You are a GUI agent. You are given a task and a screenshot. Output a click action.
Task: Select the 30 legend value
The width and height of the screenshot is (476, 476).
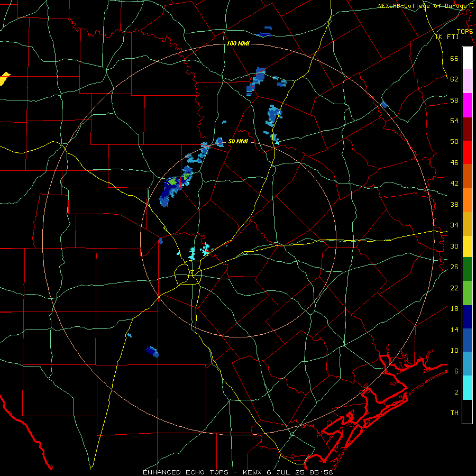(454, 246)
